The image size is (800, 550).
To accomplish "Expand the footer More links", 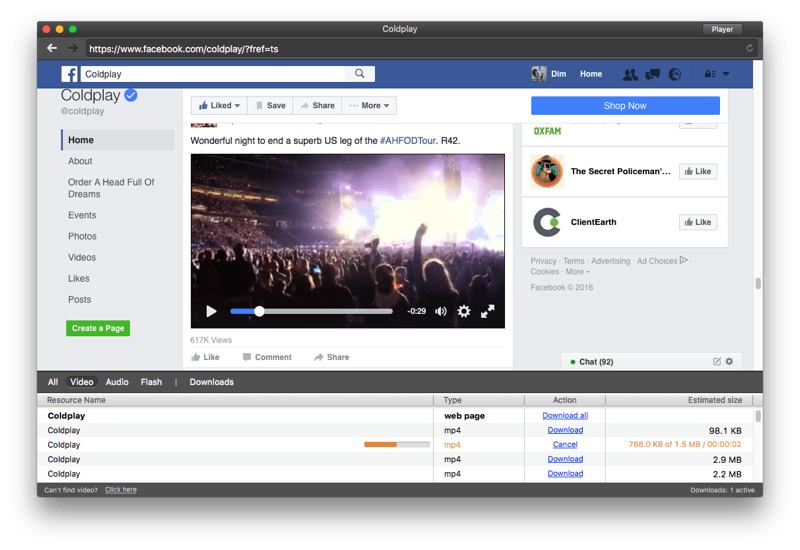I will tap(577, 271).
